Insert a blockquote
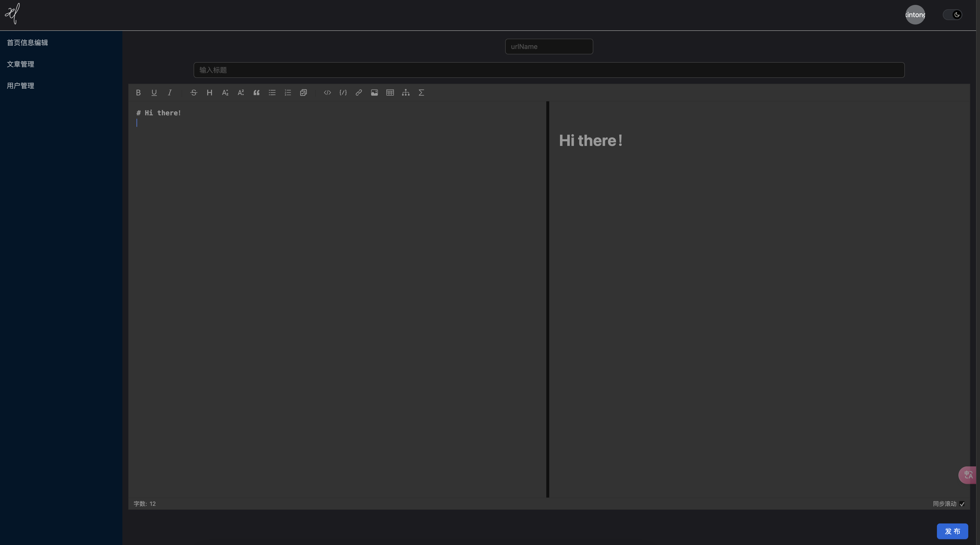The image size is (980, 545). (x=257, y=93)
